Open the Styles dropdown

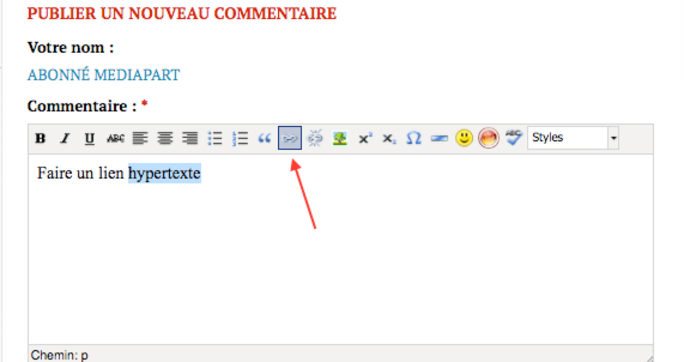(x=573, y=138)
